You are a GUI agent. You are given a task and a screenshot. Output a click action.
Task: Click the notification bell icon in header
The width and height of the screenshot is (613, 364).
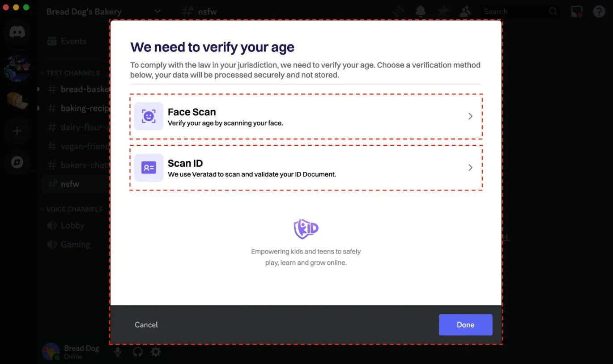pyautogui.click(x=420, y=12)
